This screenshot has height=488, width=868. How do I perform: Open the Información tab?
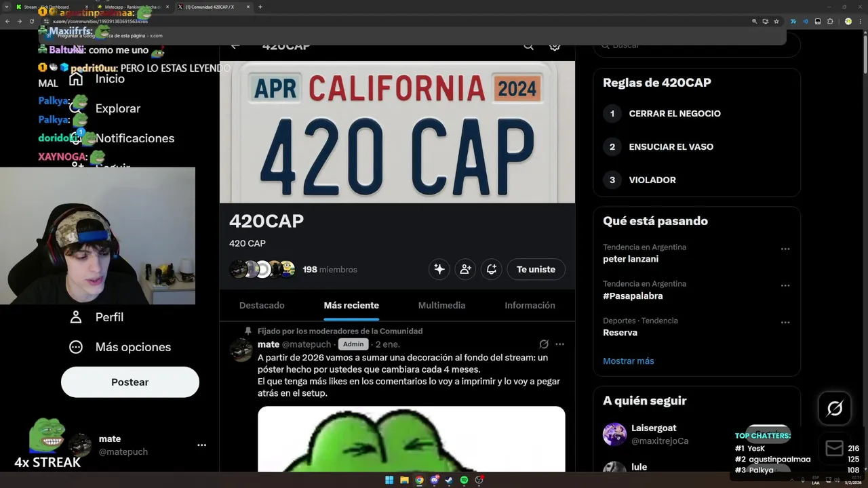click(530, 306)
